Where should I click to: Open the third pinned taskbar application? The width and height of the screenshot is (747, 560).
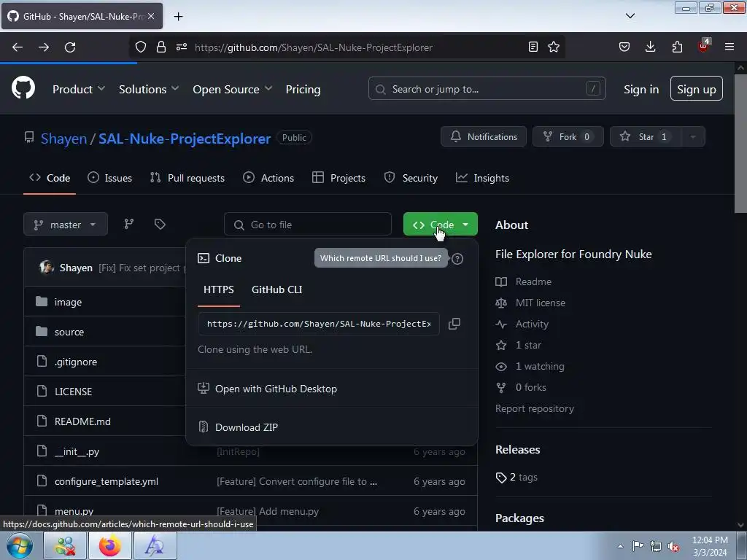click(155, 545)
